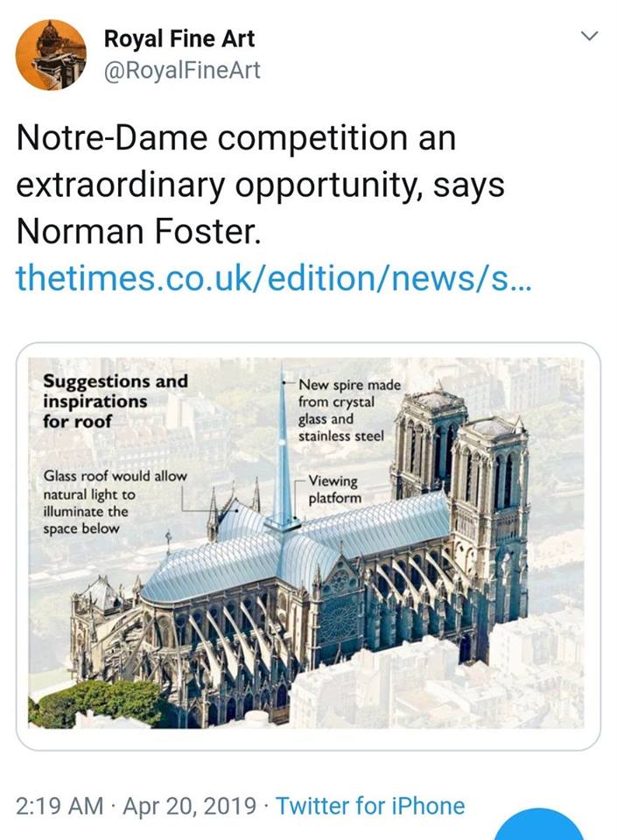
Task: Tap the glass spire in the image
Action: (x=283, y=464)
